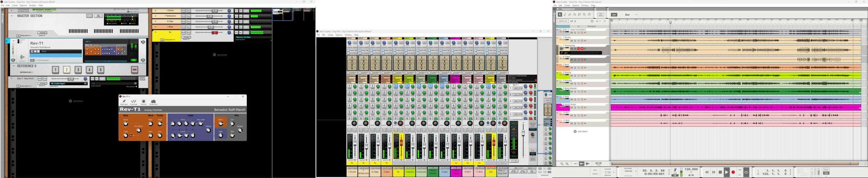Collapse the Master Section device
Viewport: 868px width, 178px height.
point(12,16)
